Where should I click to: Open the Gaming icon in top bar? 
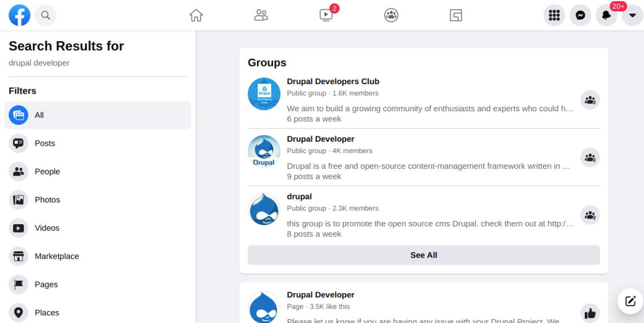456,15
